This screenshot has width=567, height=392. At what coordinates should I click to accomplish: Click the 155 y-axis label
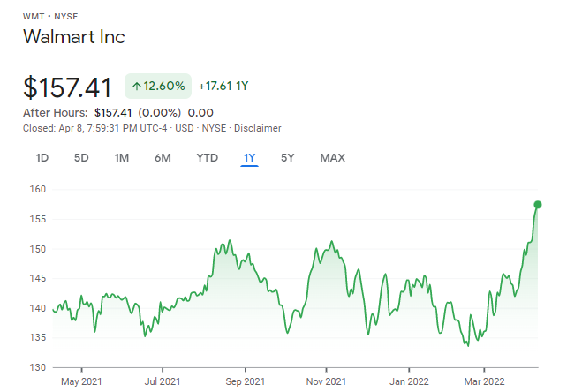pyautogui.click(x=38, y=219)
